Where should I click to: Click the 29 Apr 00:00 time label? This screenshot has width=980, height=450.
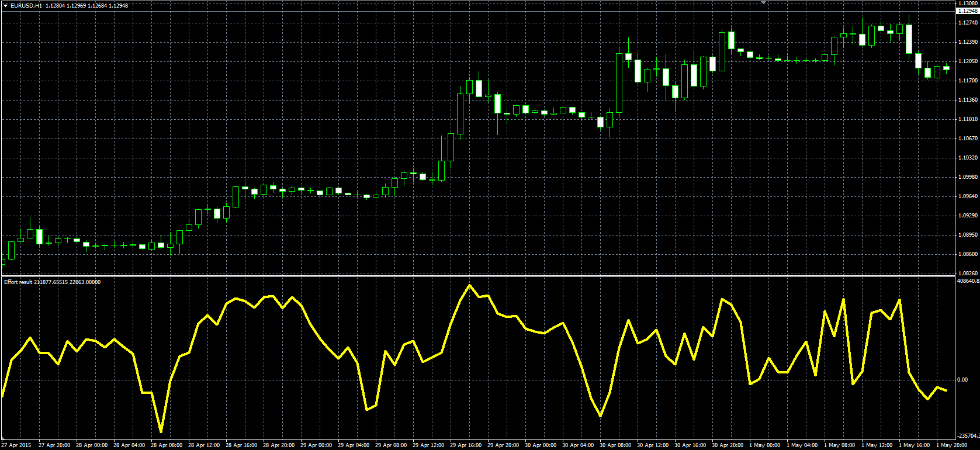coord(316,445)
